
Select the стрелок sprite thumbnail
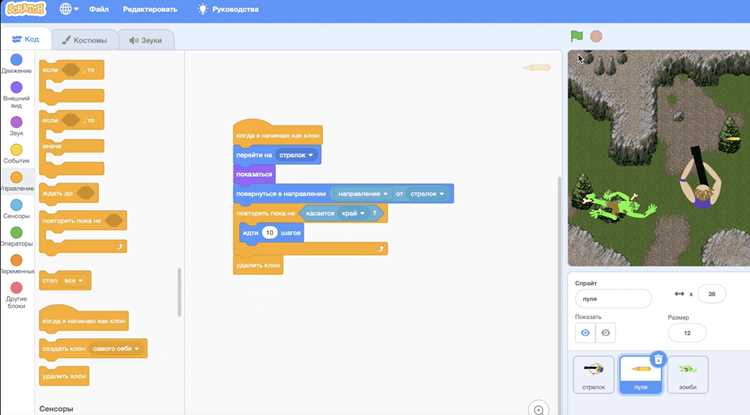pos(594,374)
